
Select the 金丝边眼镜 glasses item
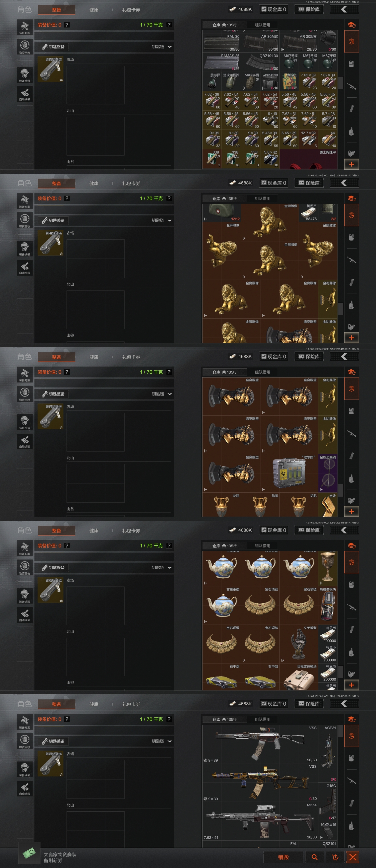[328, 473]
